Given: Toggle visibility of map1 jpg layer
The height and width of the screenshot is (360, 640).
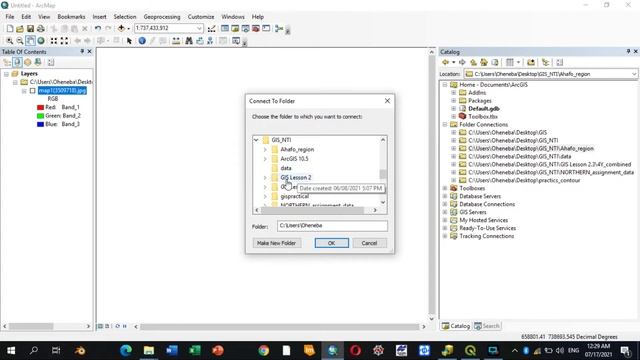Looking at the screenshot, I should [x=33, y=91].
